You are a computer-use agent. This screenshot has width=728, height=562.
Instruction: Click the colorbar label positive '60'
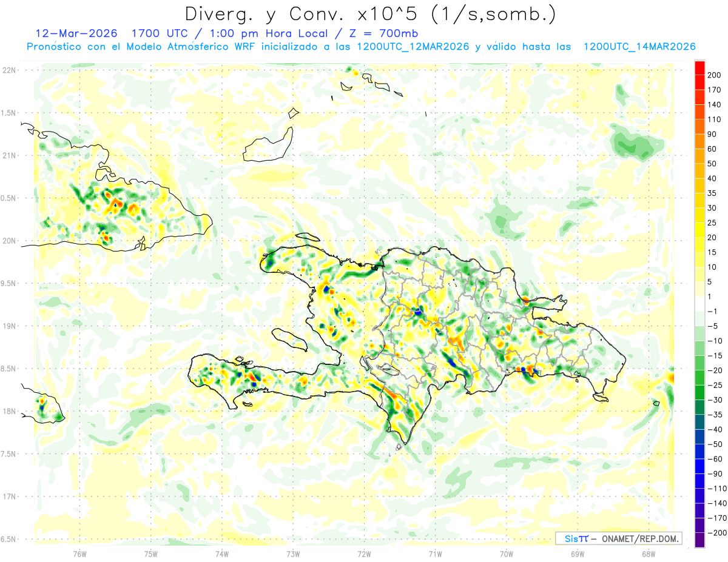coord(713,149)
